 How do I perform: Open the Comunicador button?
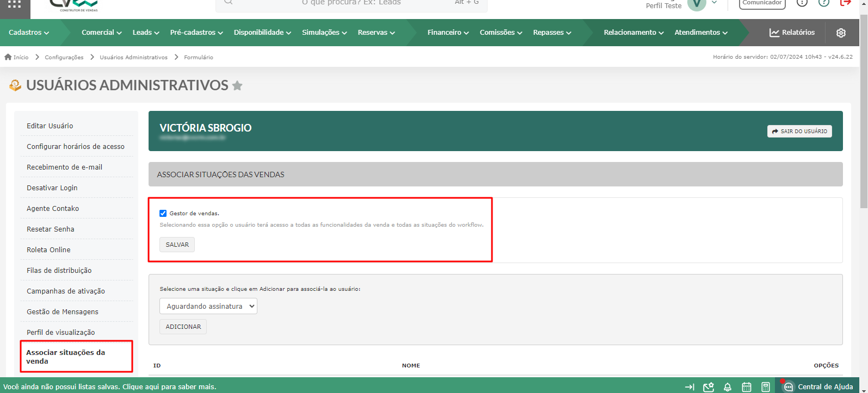[762, 3]
